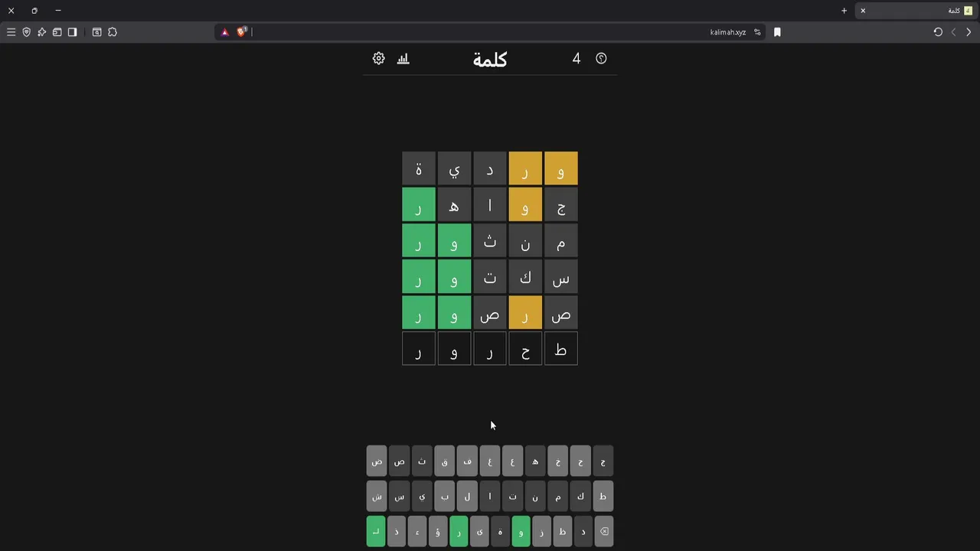Open a new tab with the plus icon
The height and width of the screenshot is (551, 980).
coord(844,11)
